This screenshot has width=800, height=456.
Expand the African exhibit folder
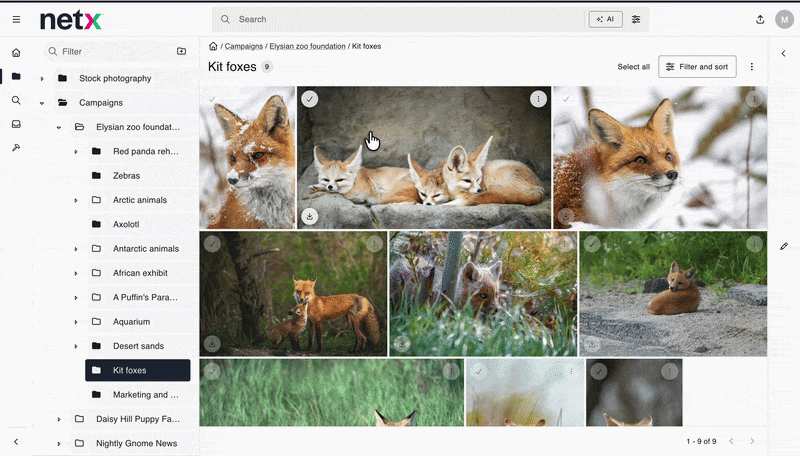click(x=76, y=273)
